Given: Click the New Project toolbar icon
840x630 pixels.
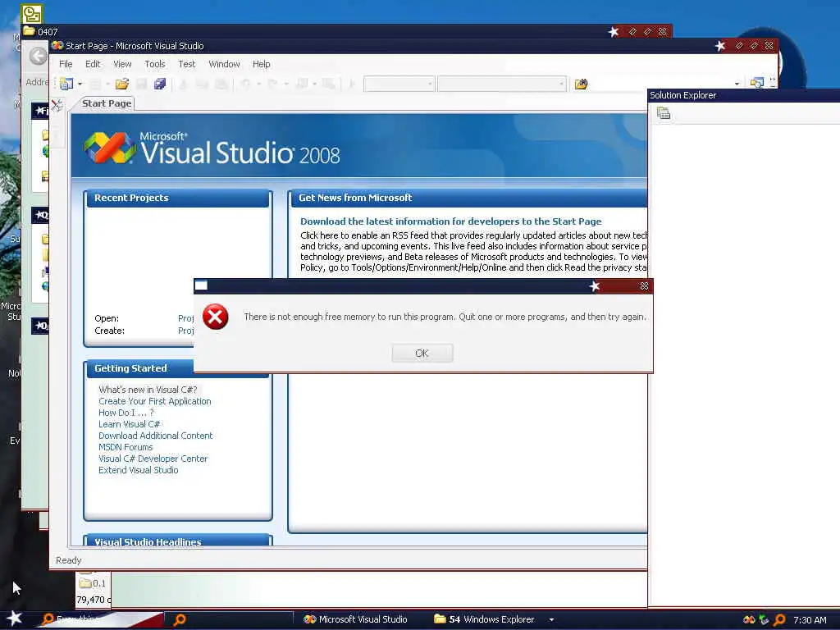Looking at the screenshot, I should [66, 84].
